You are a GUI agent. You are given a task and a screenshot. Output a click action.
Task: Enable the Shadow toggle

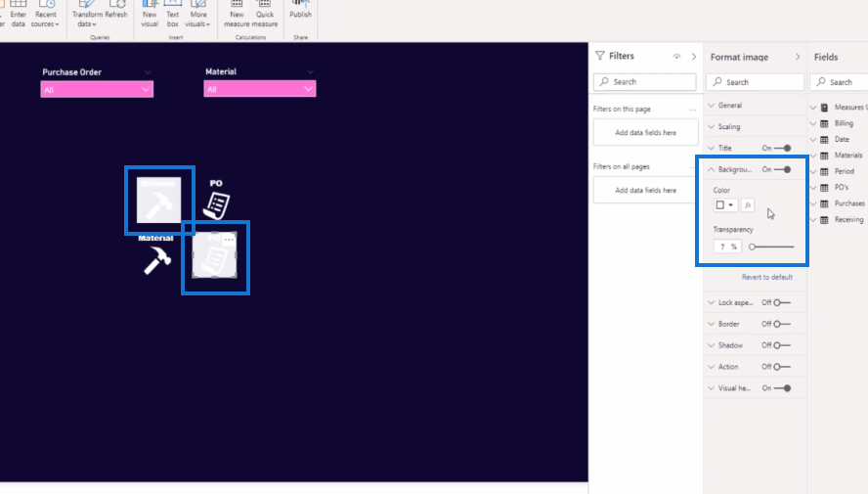782,345
